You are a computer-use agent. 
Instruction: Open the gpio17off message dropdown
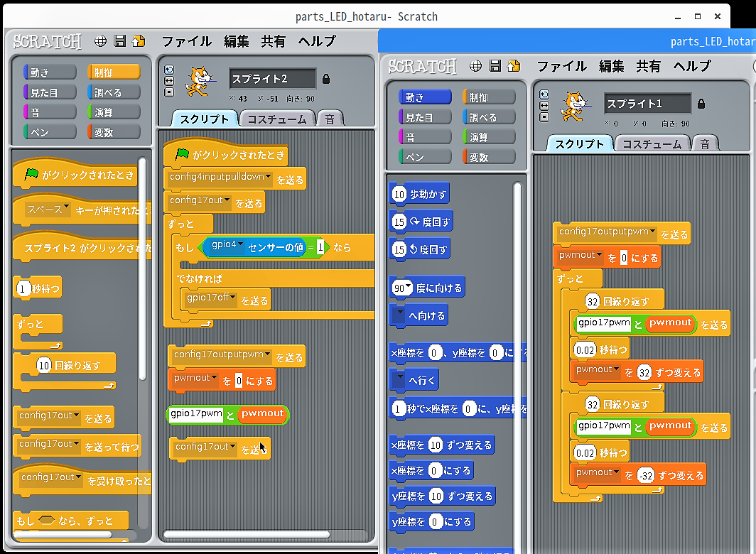pyautogui.click(x=232, y=297)
